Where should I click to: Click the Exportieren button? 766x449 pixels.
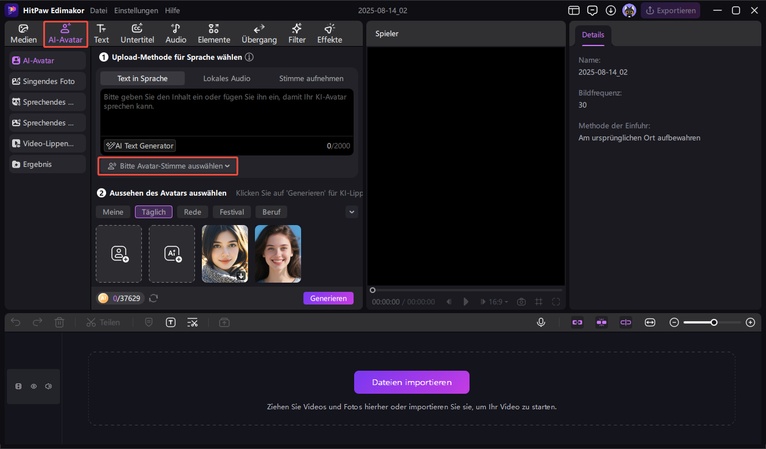tap(671, 10)
